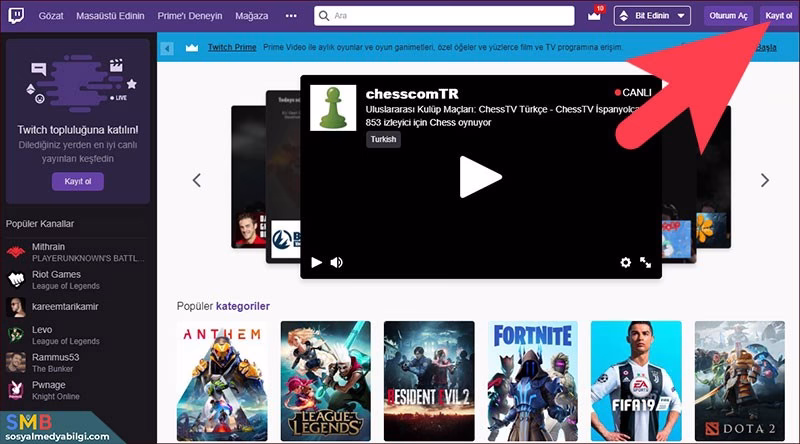Open Gözat in top navigation
This screenshot has width=800, height=444.
tap(51, 16)
